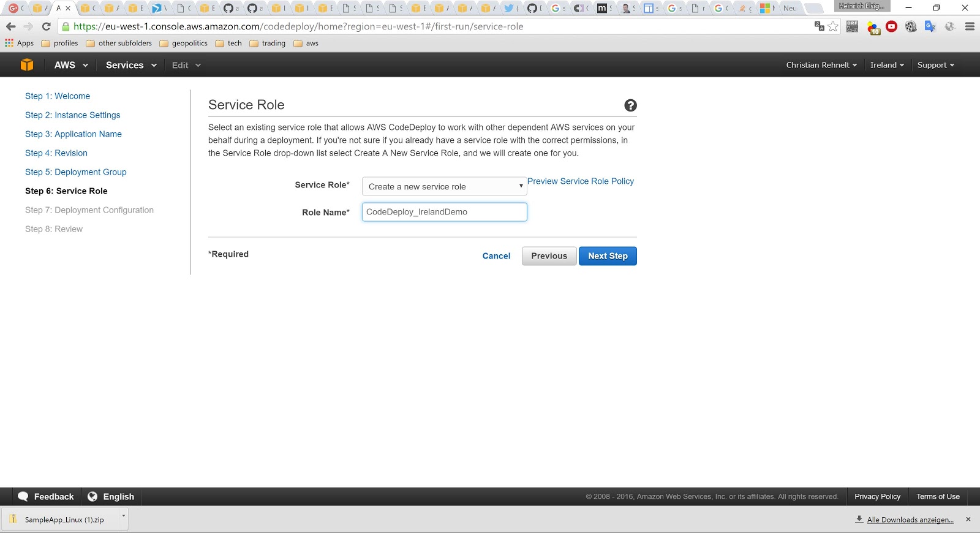This screenshot has height=533, width=980.
Task: Click Step 7: Deployment Configuration text
Action: tap(89, 210)
